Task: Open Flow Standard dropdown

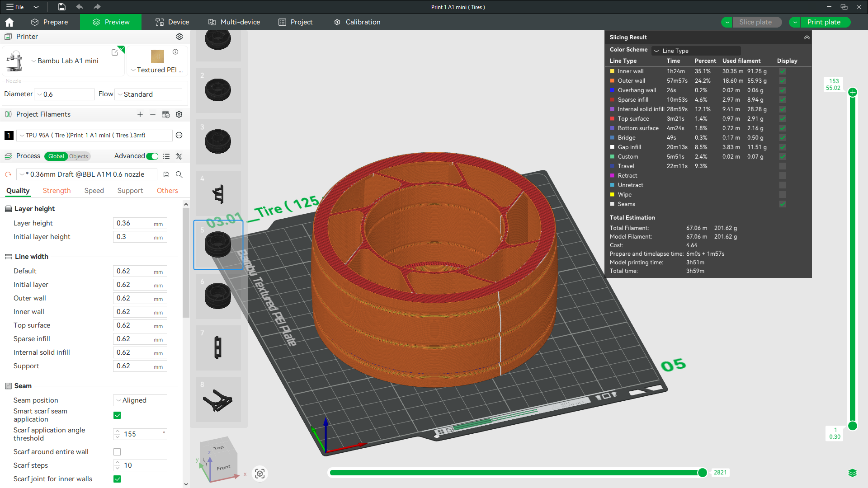Action: pos(148,94)
